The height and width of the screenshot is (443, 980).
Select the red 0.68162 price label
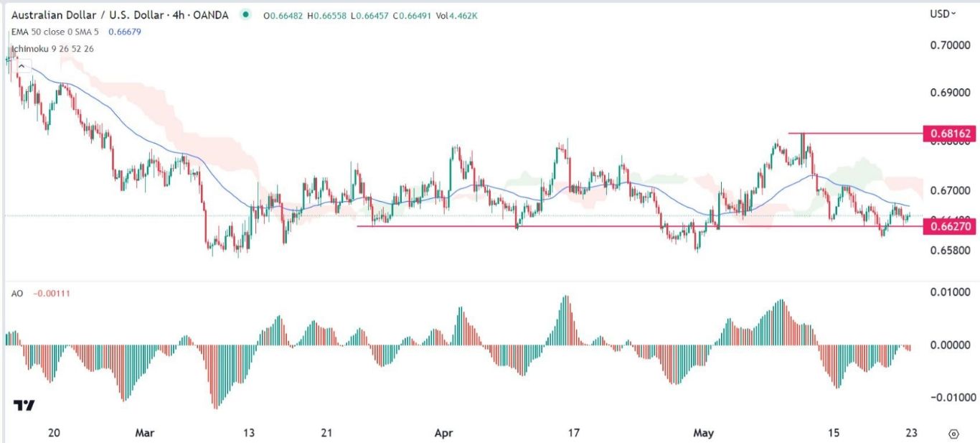pyautogui.click(x=951, y=134)
